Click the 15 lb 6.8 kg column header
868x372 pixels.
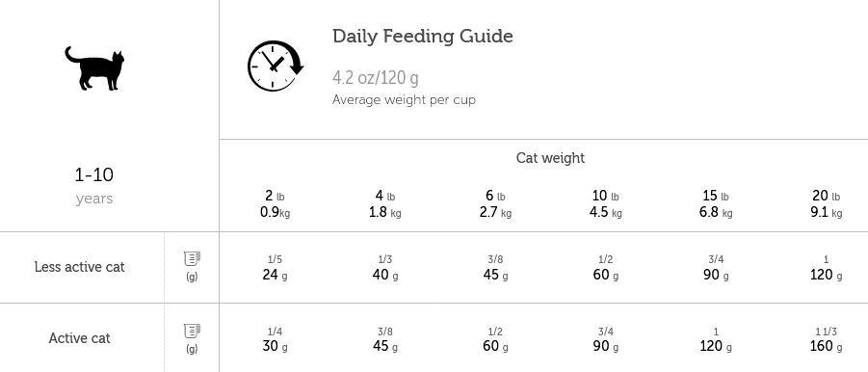[x=716, y=203]
